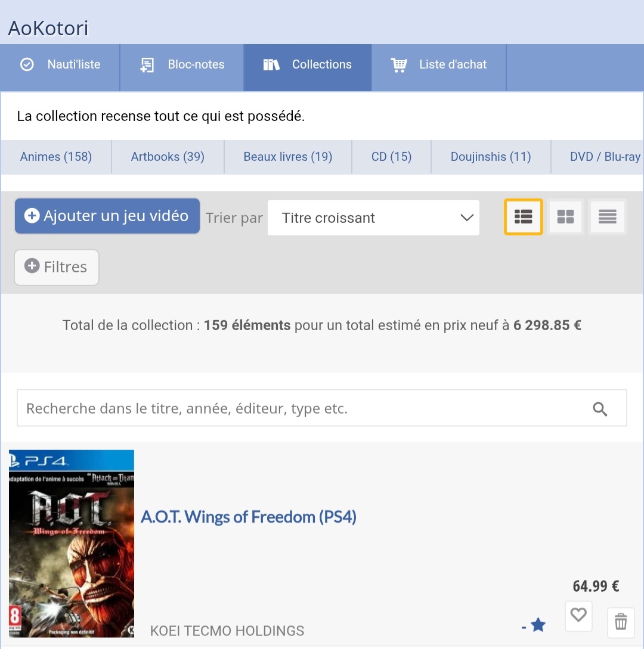Open the A.O.T. Wings of Freedom cover
This screenshot has height=649, width=644.
(x=72, y=544)
